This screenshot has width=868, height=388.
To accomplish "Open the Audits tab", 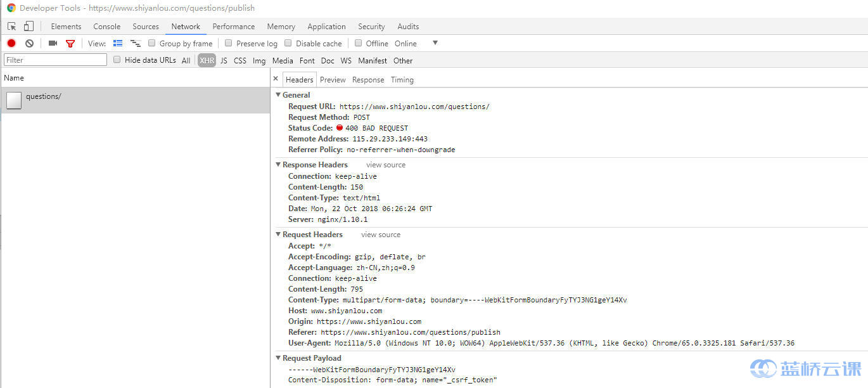I will click(408, 27).
